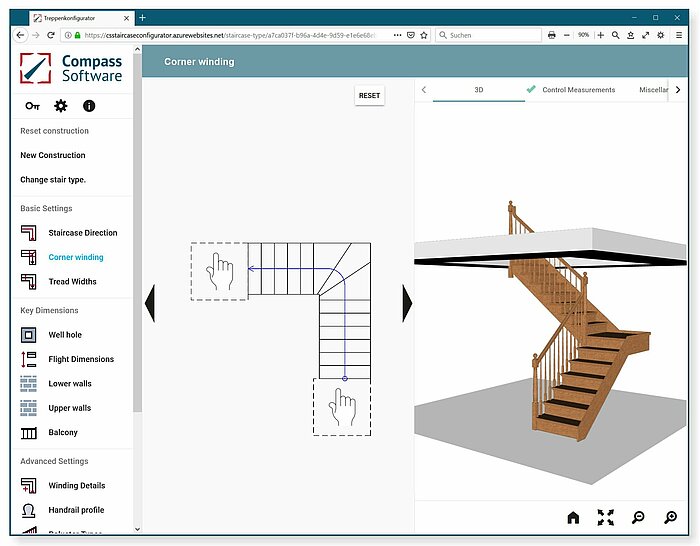The height and width of the screenshot is (546, 700).
Task: Zoom in the 3D staircase view
Action: tap(670, 517)
